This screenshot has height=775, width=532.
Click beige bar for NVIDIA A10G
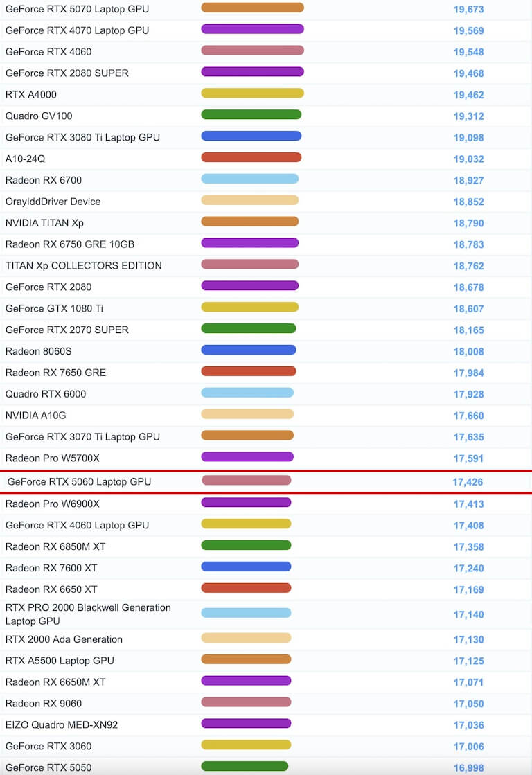point(248,413)
